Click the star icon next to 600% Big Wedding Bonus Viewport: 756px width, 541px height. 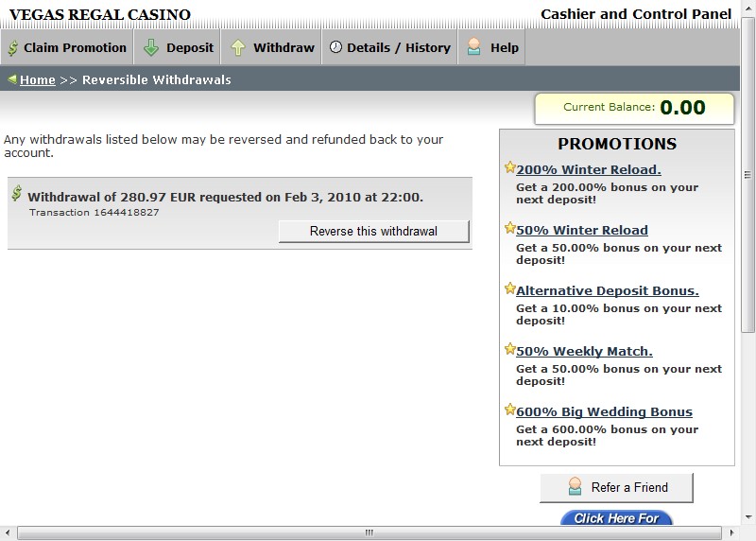[x=509, y=410]
